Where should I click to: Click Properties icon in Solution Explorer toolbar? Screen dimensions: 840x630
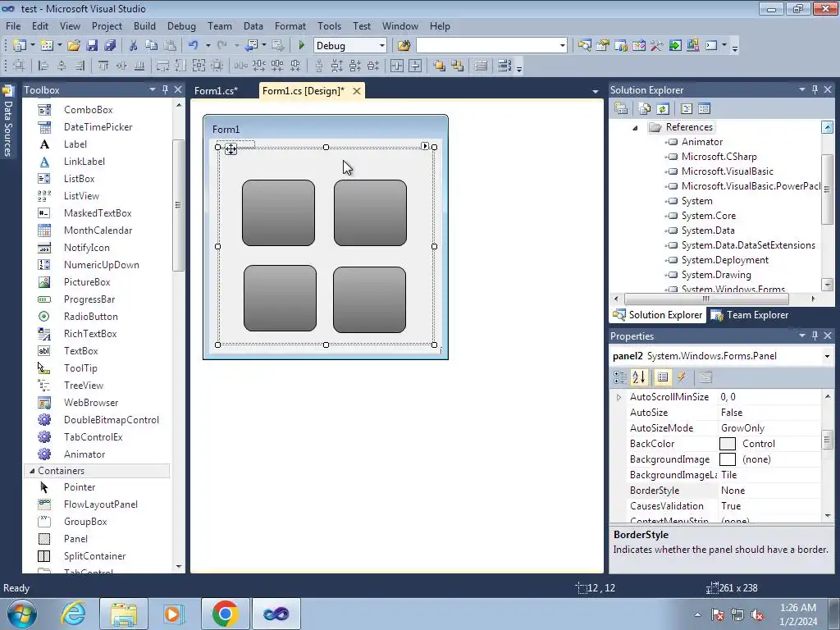(621, 109)
